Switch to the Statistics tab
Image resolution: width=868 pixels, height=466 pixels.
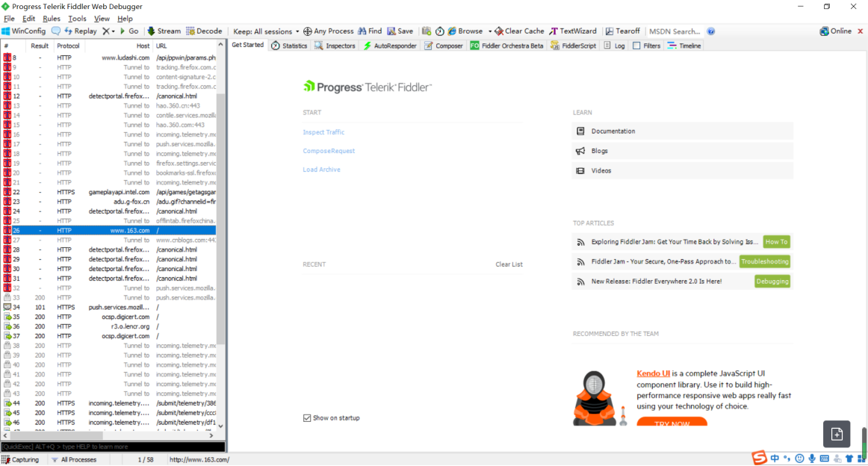coord(289,46)
